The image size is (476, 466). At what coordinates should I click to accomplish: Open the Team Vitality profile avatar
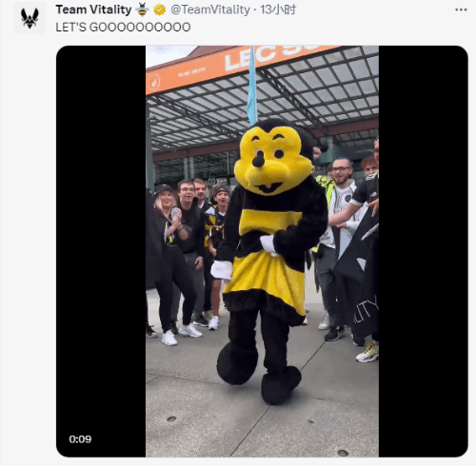point(30,18)
